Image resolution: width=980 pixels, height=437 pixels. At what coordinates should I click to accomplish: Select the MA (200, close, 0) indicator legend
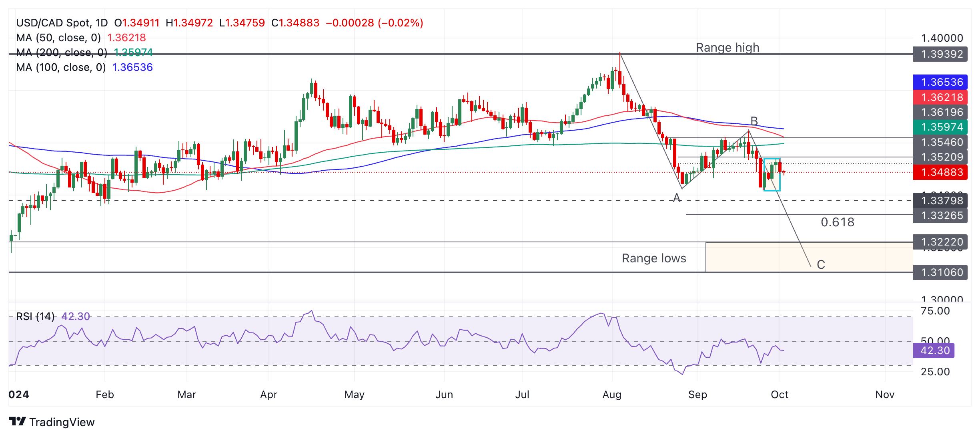point(62,52)
